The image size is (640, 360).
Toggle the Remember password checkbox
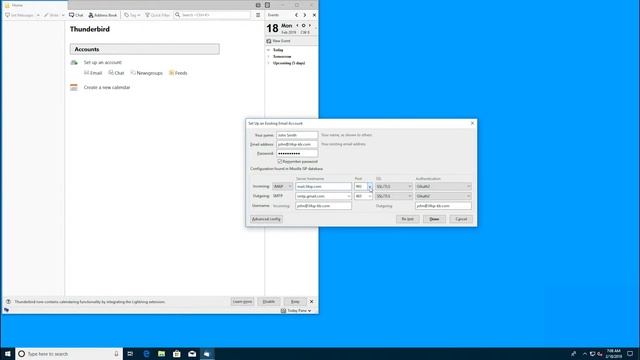tap(280, 162)
